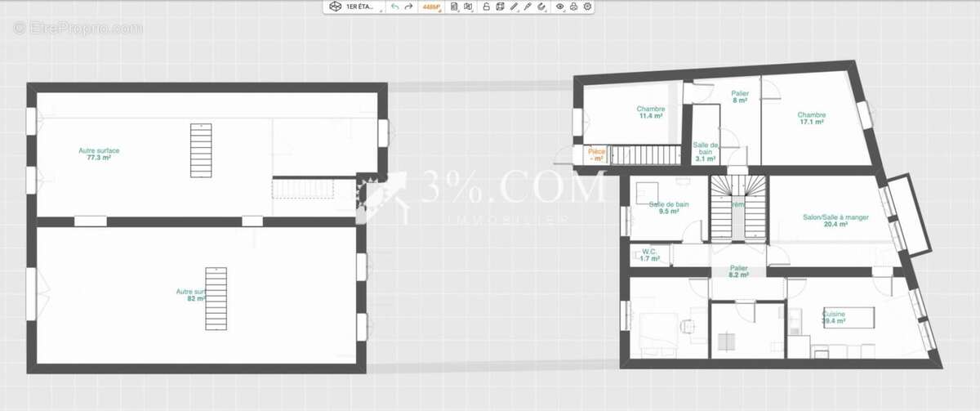Select the Chambre 17.1 m² room

point(811,118)
